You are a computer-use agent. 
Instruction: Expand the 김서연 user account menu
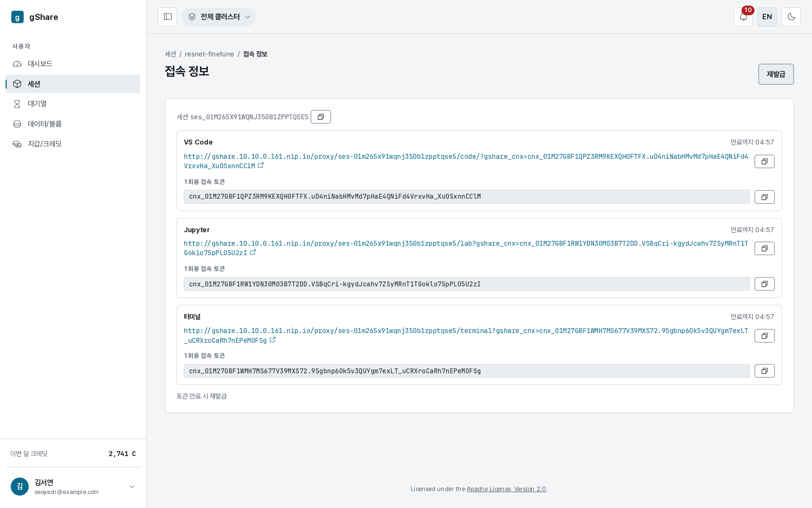pyautogui.click(x=73, y=487)
